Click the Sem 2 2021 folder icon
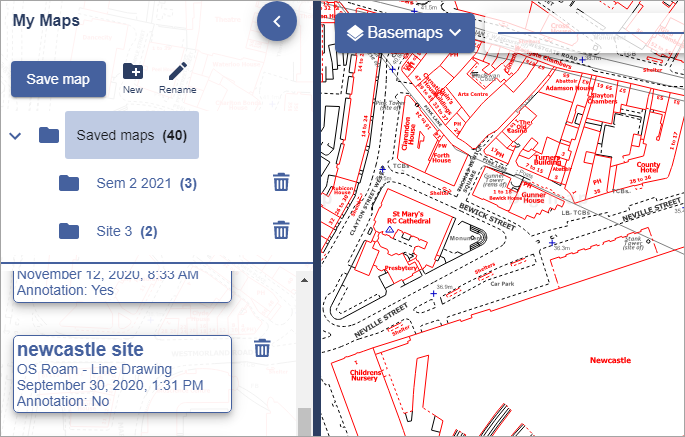This screenshot has height=437, width=685. point(69,183)
